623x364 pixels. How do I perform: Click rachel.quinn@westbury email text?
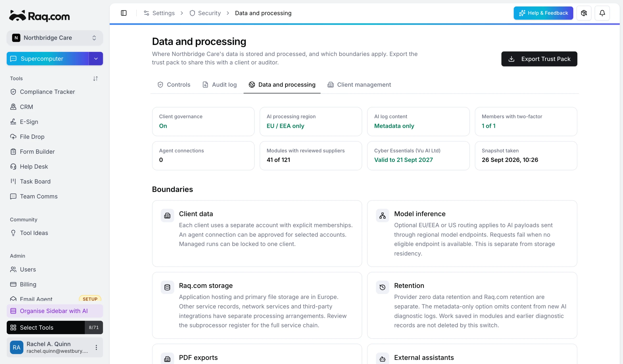pos(57,351)
